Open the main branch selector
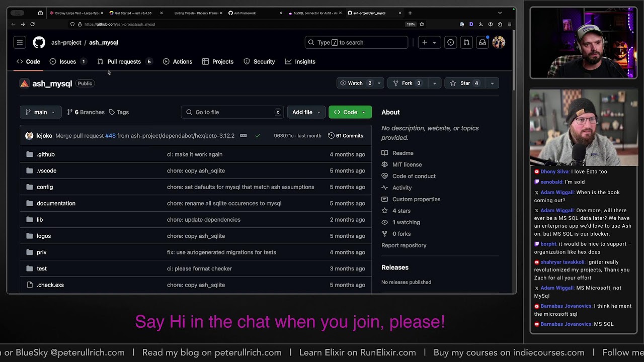Screen dimensions: 644x362 coord(40,112)
